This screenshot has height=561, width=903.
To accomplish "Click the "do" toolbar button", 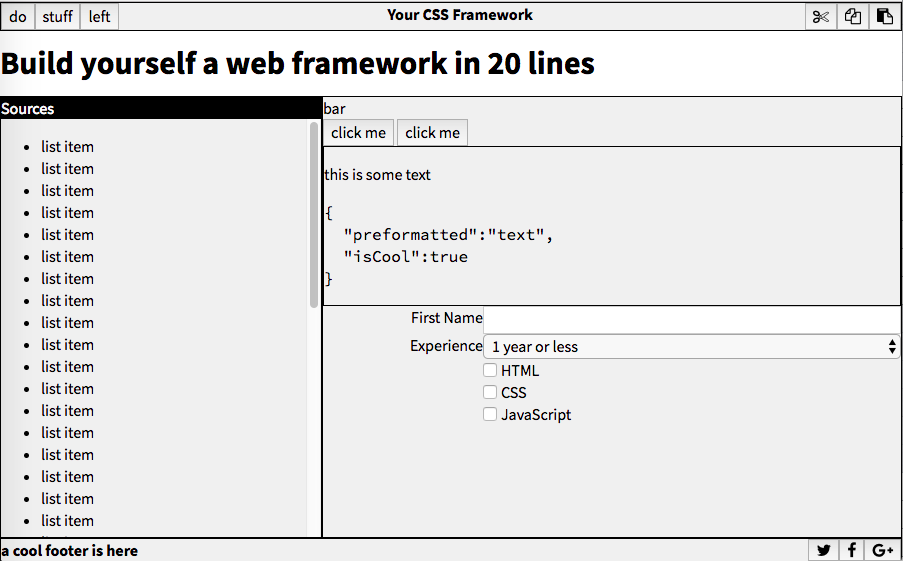I will pyautogui.click(x=18, y=16).
